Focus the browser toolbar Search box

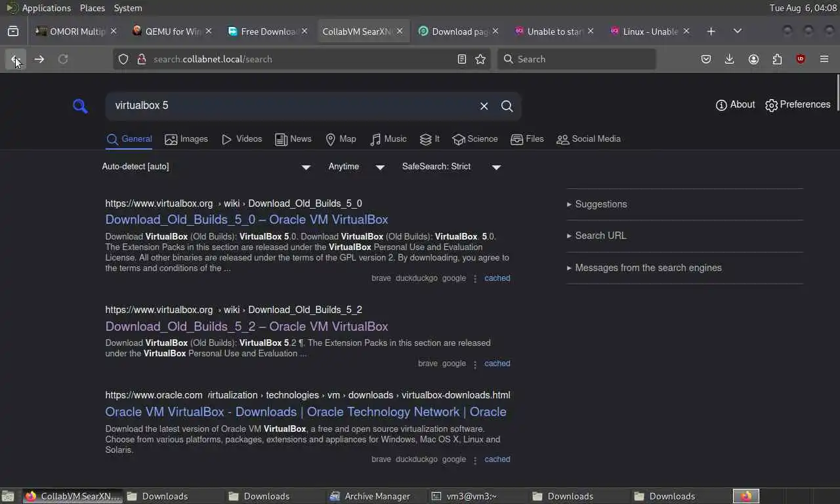(576, 59)
